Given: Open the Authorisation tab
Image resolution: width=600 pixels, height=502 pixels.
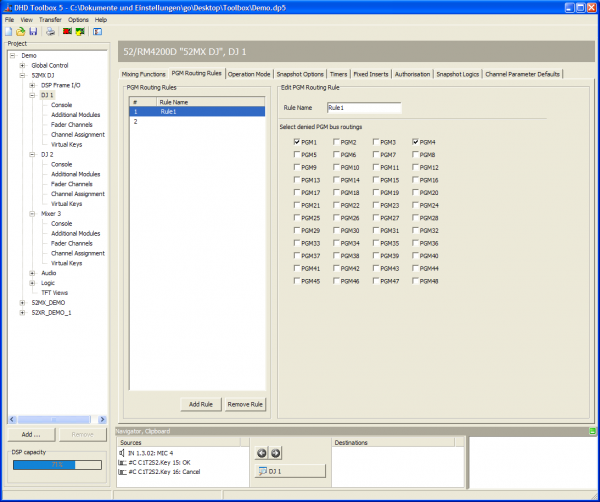Looking at the screenshot, I should (412, 74).
